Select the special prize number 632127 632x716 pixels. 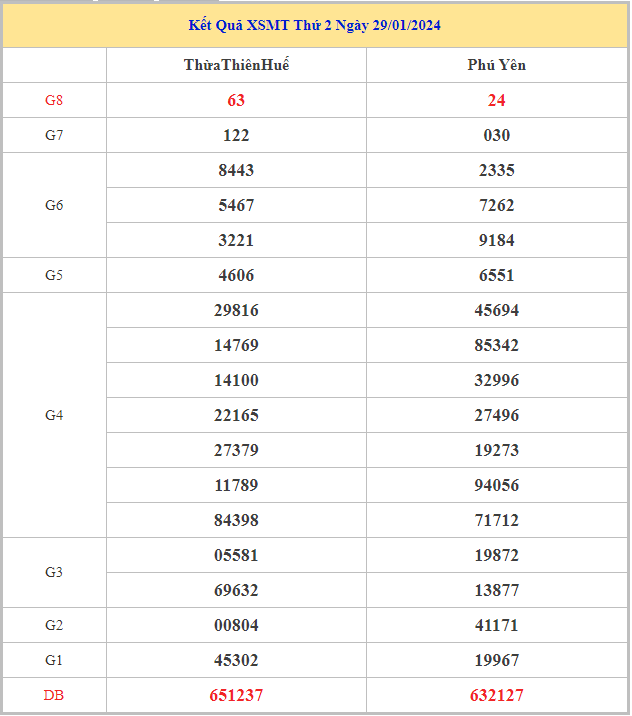pos(496,695)
